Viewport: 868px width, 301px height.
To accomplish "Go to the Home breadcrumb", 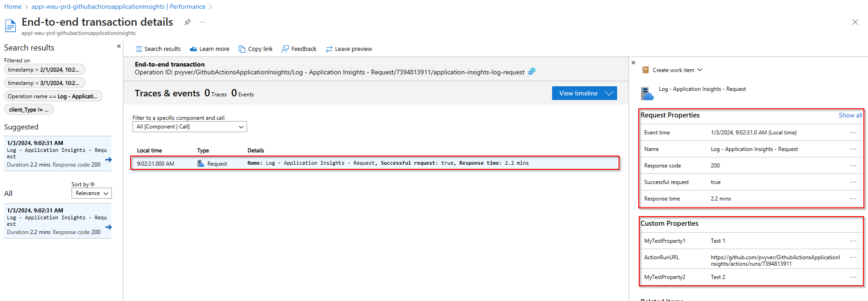I will point(13,6).
